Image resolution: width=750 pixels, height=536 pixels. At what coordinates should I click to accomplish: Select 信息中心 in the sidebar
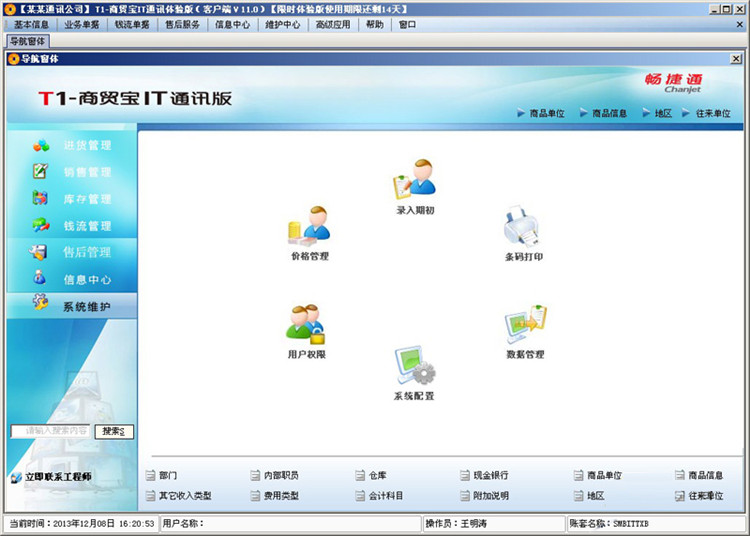tap(72, 279)
